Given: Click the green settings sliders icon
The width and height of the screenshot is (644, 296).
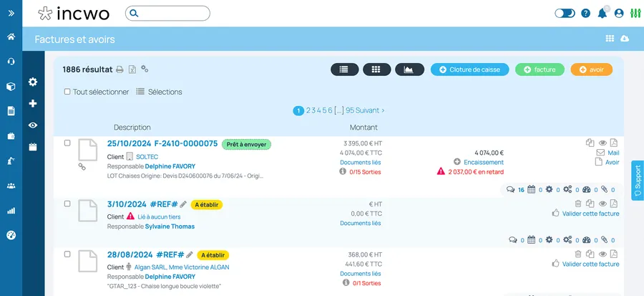Looking at the screenshot, I should 635,13.
